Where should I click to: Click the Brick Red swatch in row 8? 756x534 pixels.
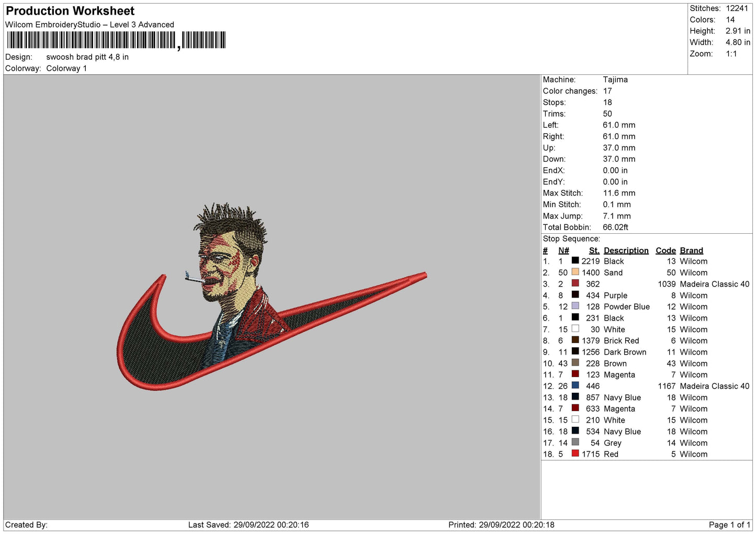pos(575,340)
